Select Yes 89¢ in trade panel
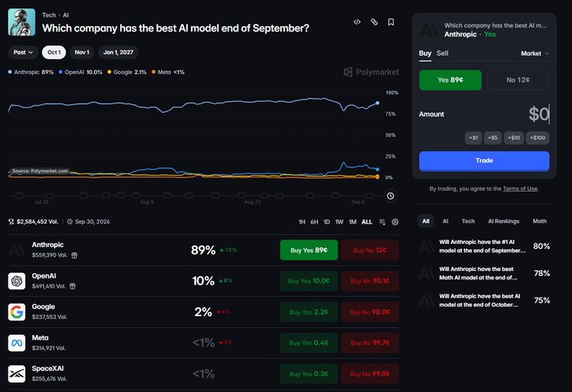572x392 pixels. point(450,80)
